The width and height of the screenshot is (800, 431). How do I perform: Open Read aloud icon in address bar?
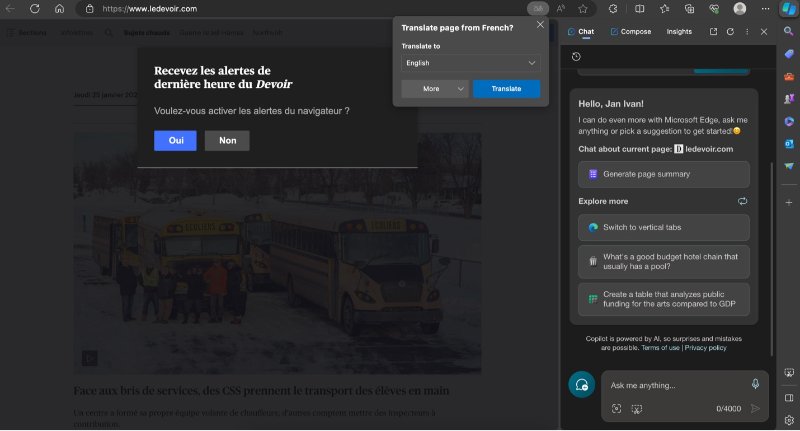pyautogui.click(x=561, y=9)
